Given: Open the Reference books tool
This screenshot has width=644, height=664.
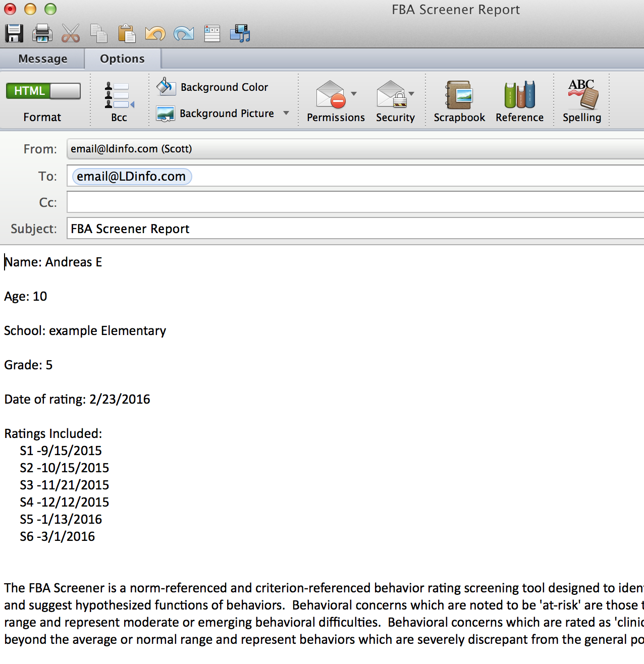Looking at the screenshot, I should 519,101.
